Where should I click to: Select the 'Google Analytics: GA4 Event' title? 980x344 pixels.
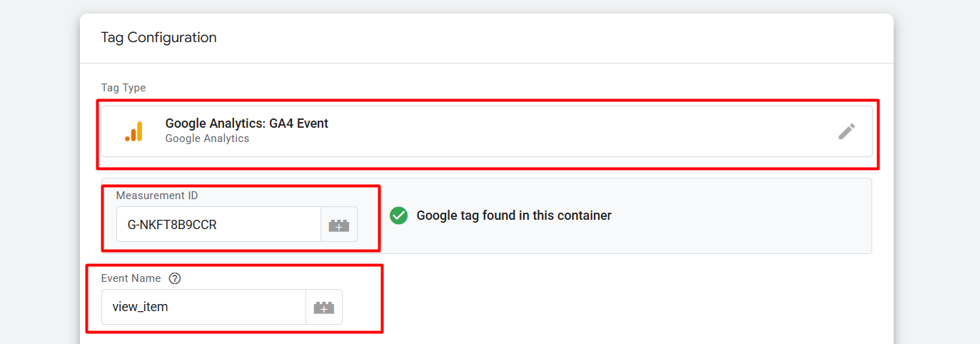[x=247, y=123]
